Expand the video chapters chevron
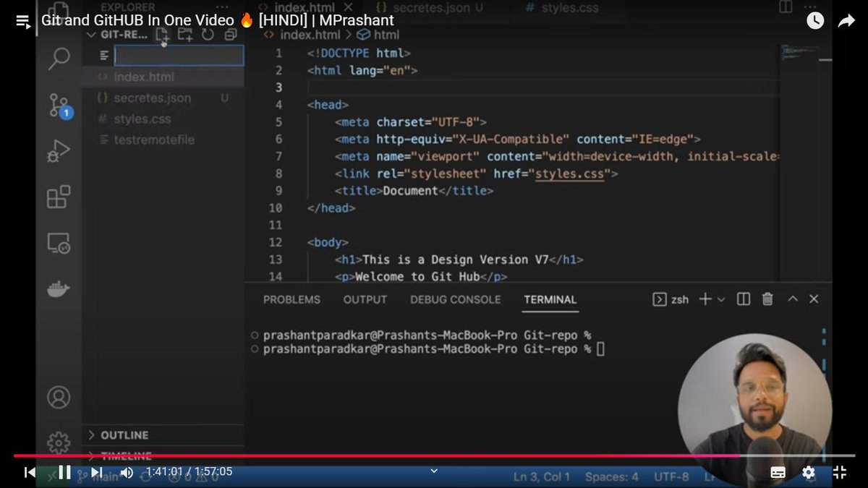 (x=434, y=471)
